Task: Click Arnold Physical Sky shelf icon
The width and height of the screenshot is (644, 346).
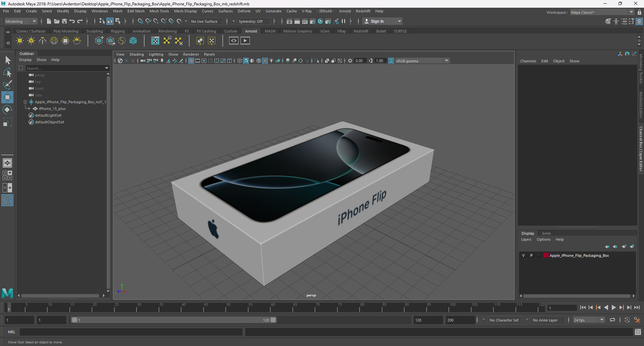Action: pos(77,41)
